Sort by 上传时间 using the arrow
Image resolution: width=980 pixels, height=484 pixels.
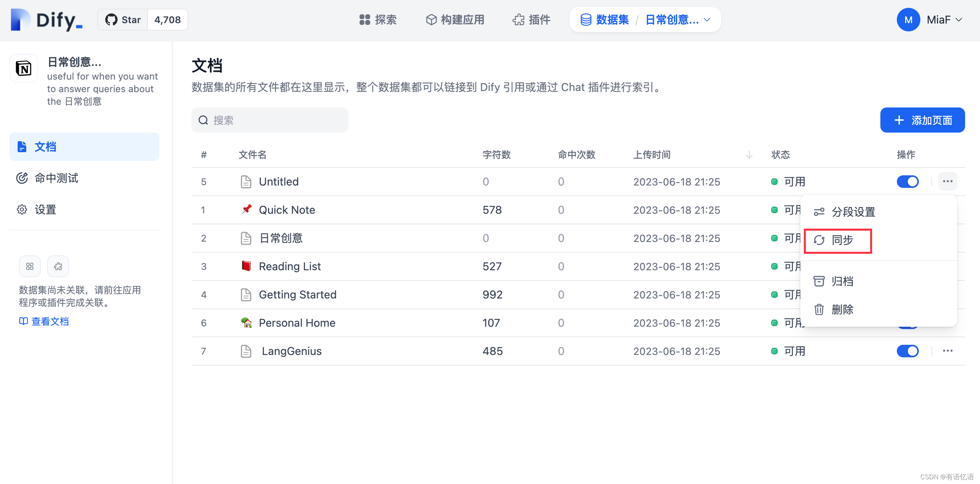tap(749, 155)
